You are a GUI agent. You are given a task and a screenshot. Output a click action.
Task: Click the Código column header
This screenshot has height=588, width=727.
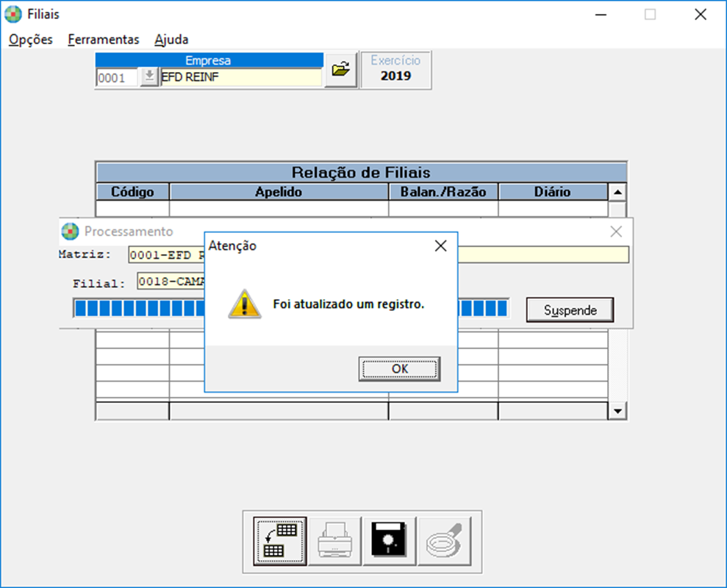click(x=132, y=192)
